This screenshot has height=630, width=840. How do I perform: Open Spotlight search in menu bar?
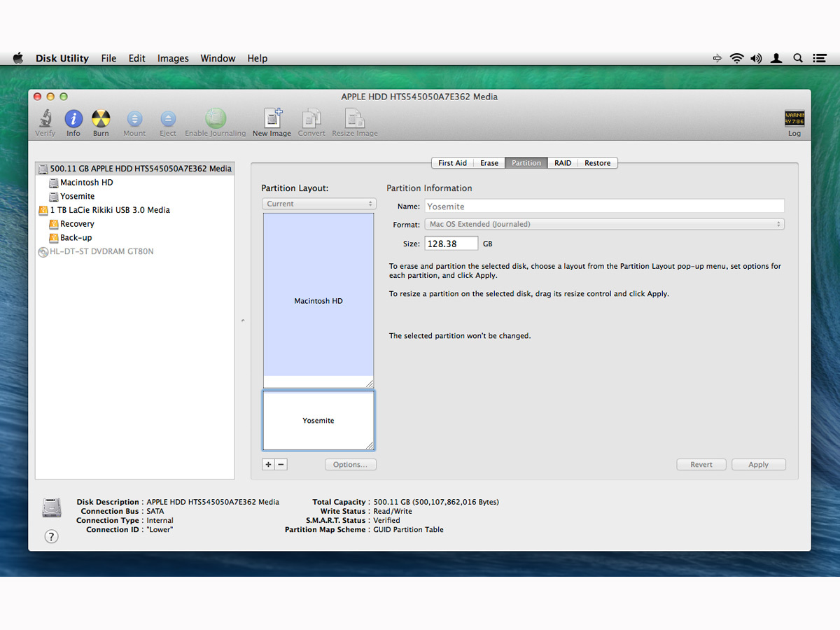[x=798, y=59]
